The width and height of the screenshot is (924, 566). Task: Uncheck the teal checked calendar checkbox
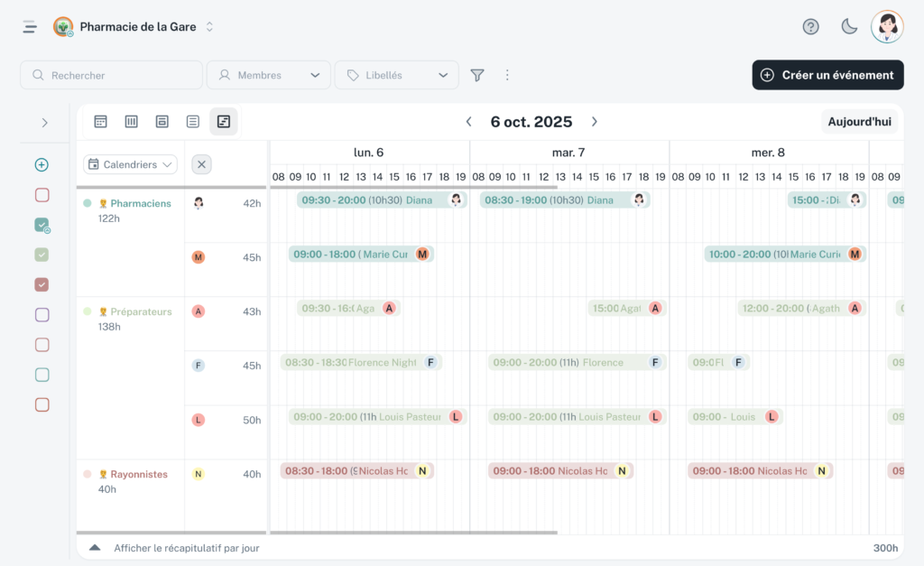click(x=42, y=224)
